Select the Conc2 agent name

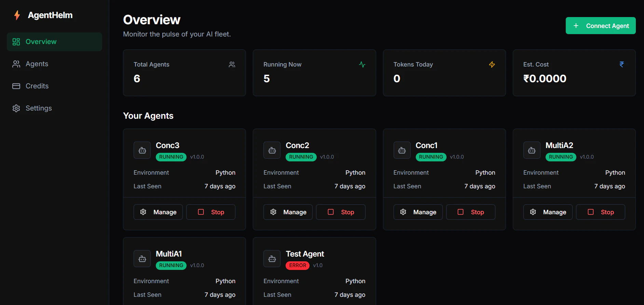click(x=297, y=145)
